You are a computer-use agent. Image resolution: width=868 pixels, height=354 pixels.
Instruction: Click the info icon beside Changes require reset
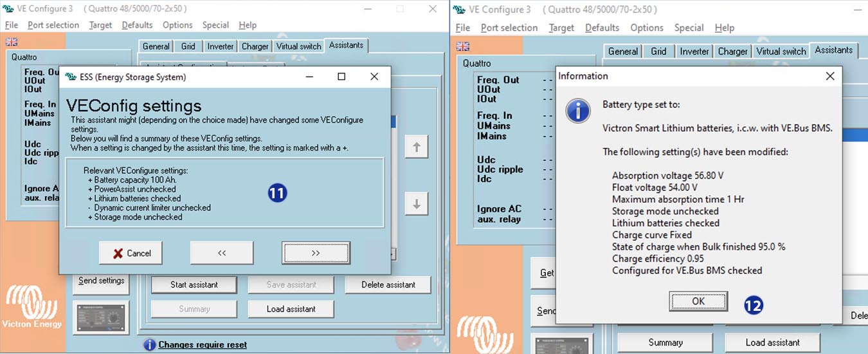click(149, 345)
